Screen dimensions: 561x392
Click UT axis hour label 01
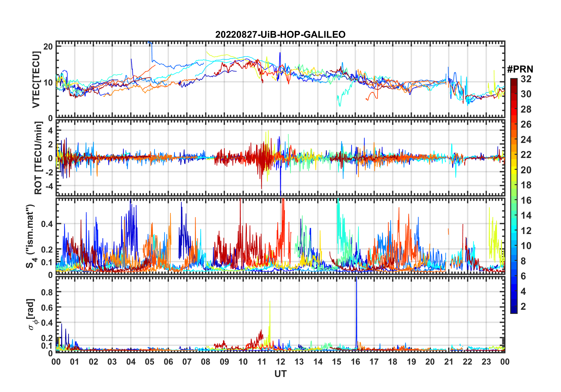75,362
